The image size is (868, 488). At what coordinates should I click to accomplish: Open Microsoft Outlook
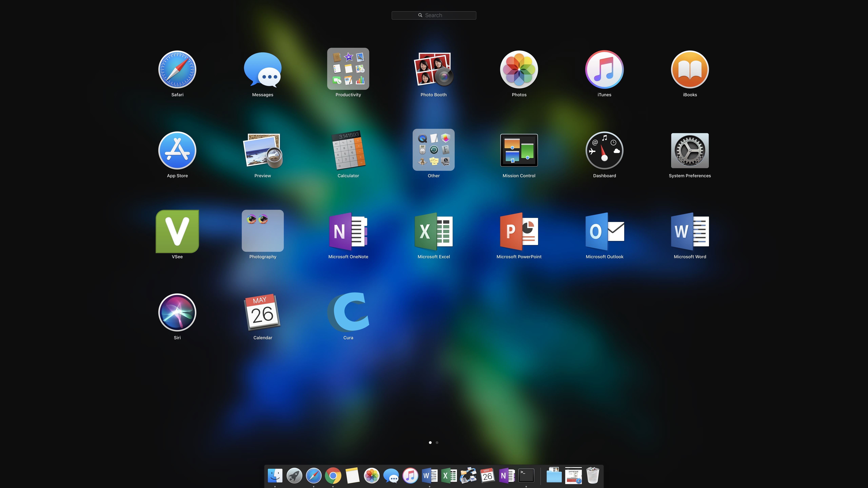tap(605, 231)
